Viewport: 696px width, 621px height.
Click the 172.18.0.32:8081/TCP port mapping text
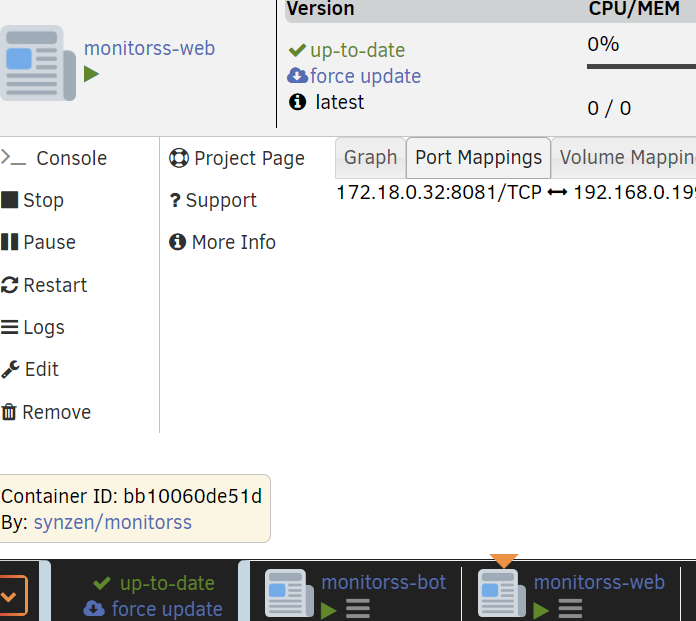[x=439, y=193]
